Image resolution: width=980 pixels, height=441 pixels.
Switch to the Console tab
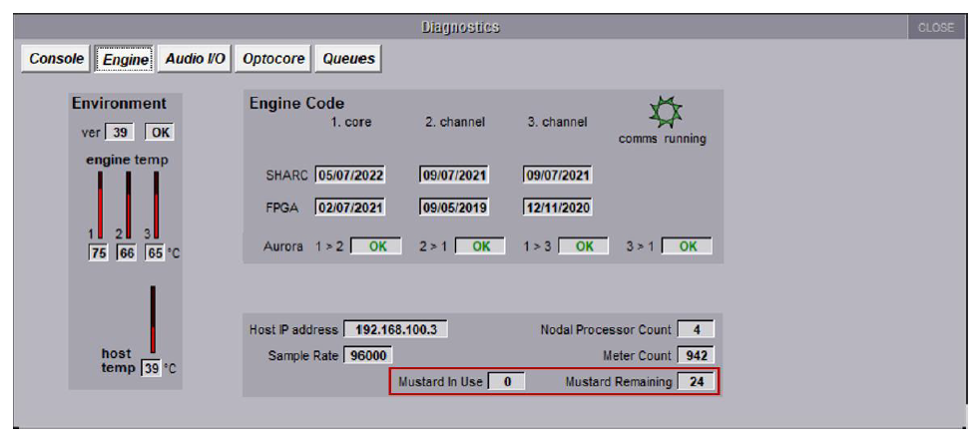point(57,59)
